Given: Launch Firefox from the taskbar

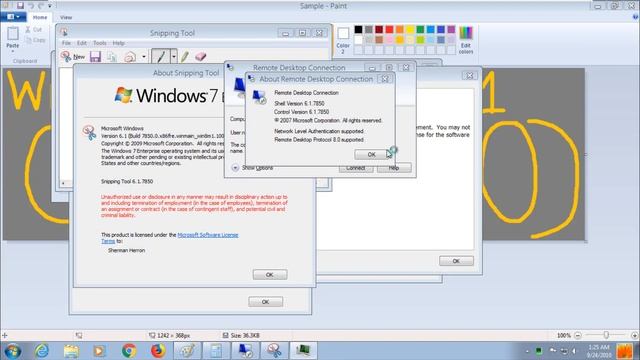Looking at the screenshot, I should tap(158, 351).
